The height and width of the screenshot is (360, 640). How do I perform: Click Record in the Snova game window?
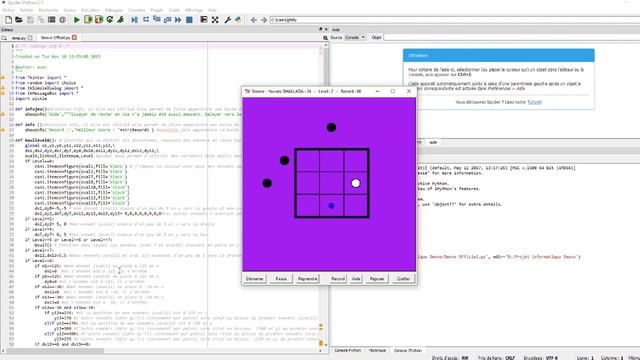tap(338, 279)
